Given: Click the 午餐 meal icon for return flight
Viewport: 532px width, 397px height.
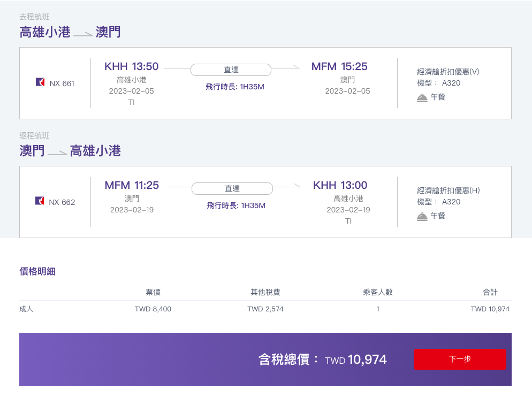Looking at the screenshot, I should coord(422,217).
